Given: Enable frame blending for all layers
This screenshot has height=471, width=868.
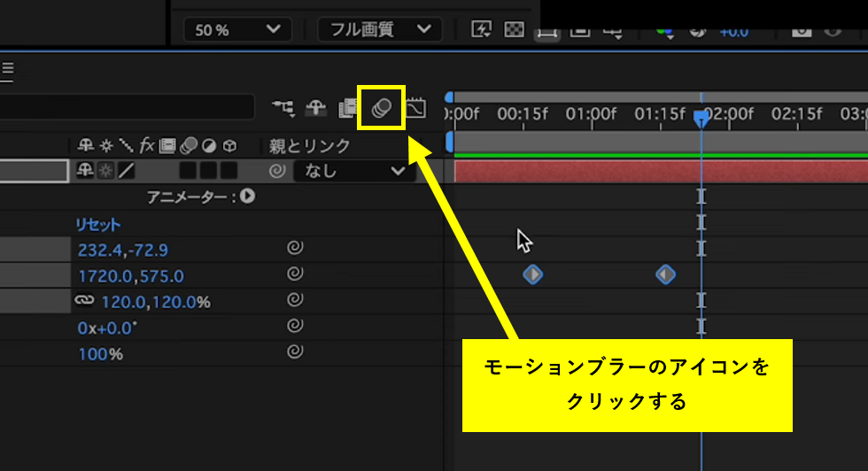Looking at the screenshot, I should [x=347, y=108].
